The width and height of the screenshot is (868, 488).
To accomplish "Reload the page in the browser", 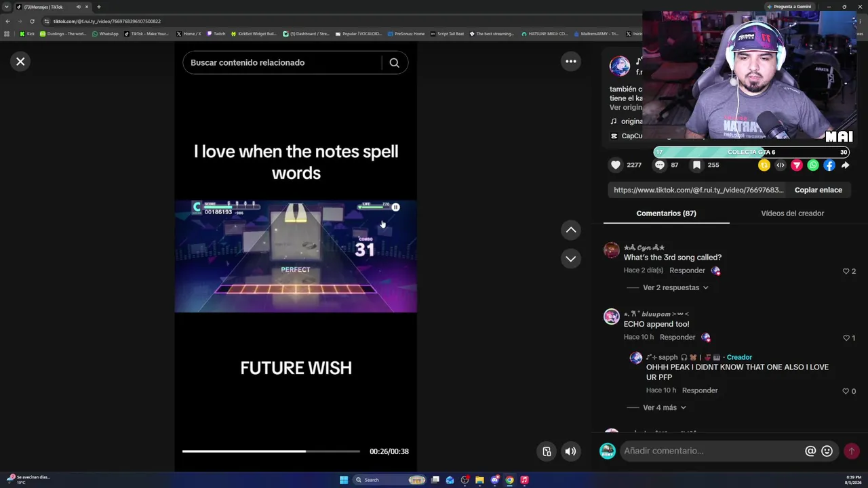I will pos(32,21).
